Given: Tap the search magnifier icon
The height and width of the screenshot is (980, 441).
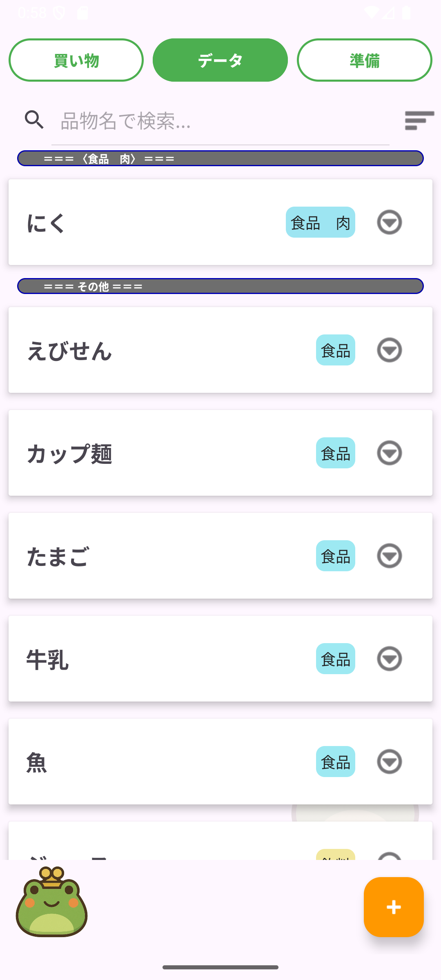Looking at the screenshot, I should [x=34, y=120].
